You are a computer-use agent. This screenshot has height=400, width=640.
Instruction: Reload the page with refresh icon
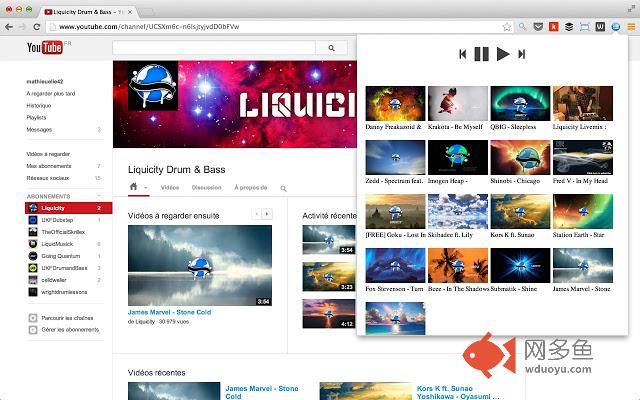tap(36, 27)
